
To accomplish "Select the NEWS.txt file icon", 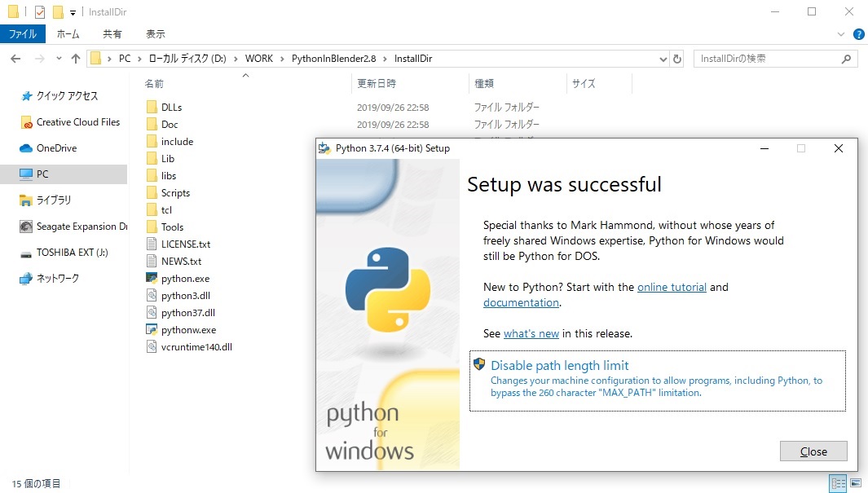I will click(152, 261).
